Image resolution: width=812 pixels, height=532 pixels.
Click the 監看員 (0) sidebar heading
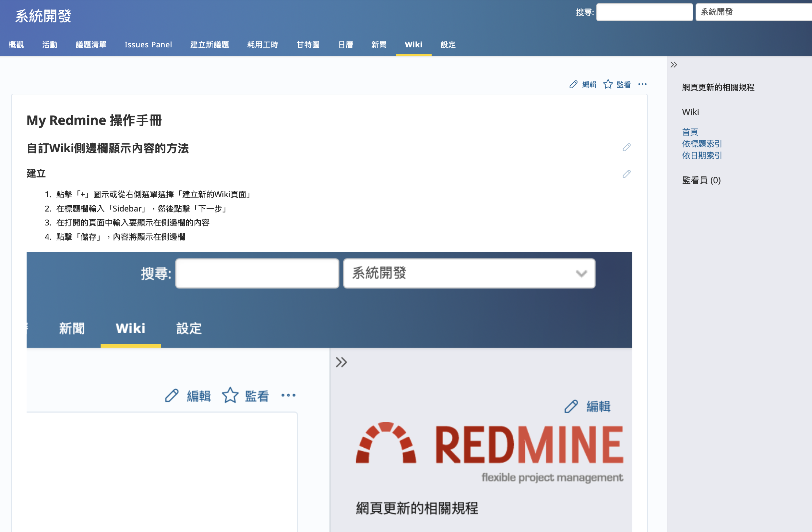701,180
